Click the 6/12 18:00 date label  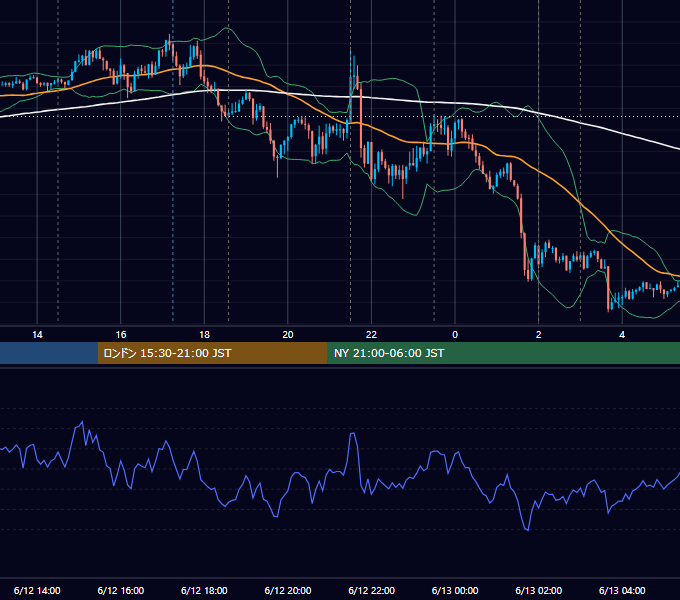click(204, 590)
